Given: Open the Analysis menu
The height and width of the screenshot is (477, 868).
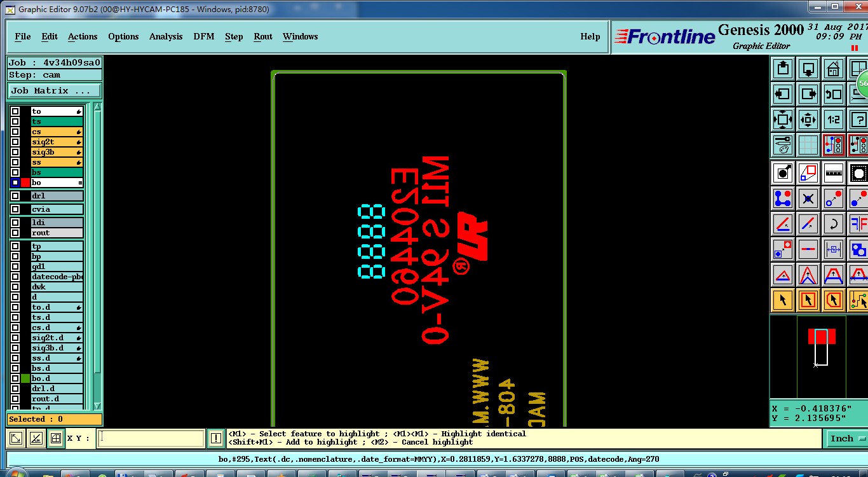Looking at the screenshot, I should pyautogui.click(x=166, y=36).
